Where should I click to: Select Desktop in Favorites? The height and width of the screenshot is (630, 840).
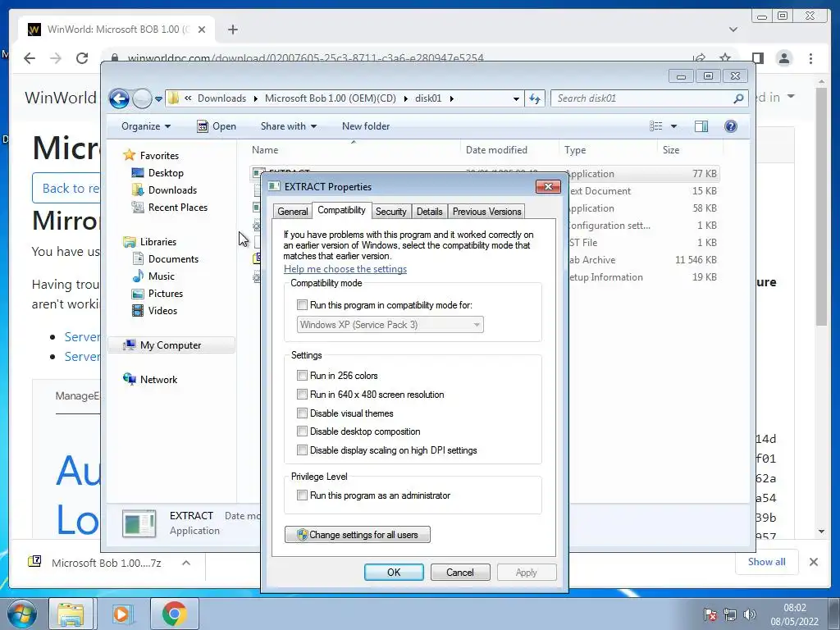pyautogui.click(x=166, y=173)
